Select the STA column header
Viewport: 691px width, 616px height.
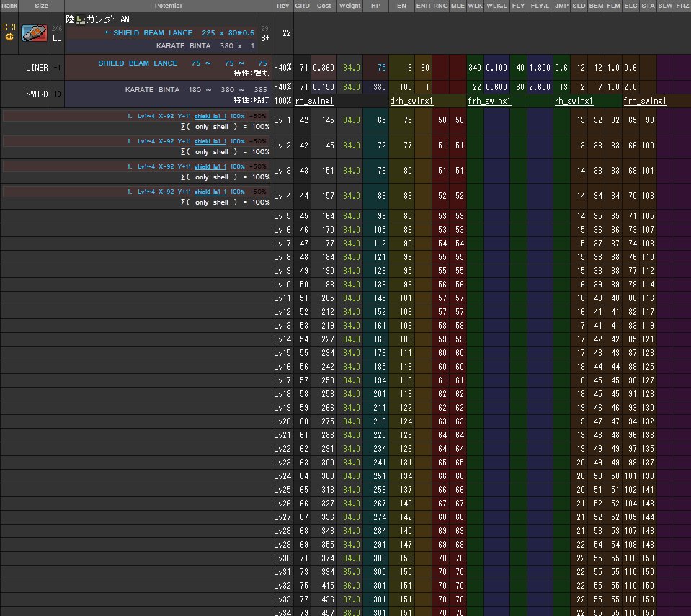(x=648, y=6)
